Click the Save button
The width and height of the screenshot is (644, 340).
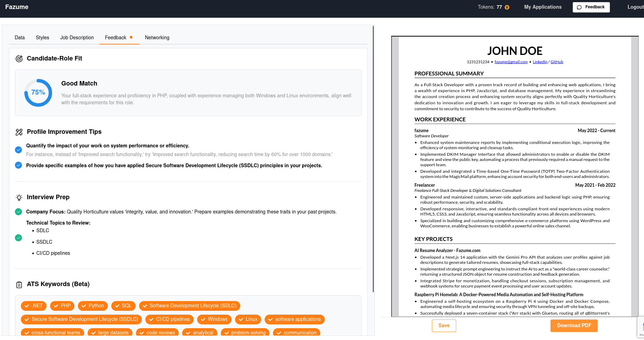click(x=444, y=325)
